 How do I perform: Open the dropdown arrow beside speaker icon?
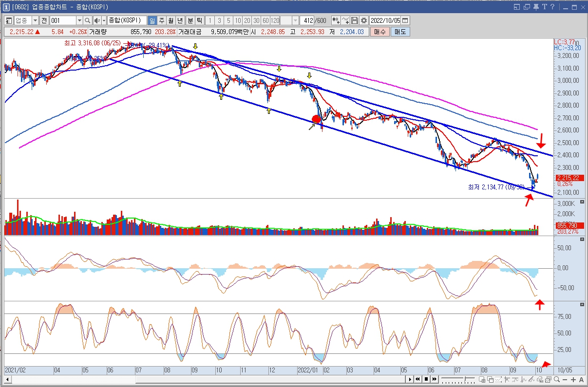coord(104,20)
